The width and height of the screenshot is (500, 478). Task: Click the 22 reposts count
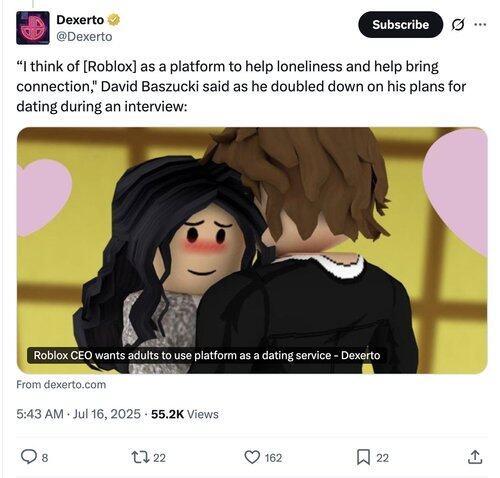tap(159, 458)
